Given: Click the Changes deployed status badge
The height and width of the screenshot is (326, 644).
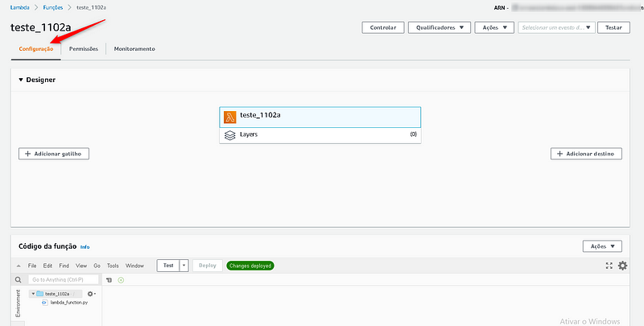Looking at the screenshot, I should click(x=250, y=266).
